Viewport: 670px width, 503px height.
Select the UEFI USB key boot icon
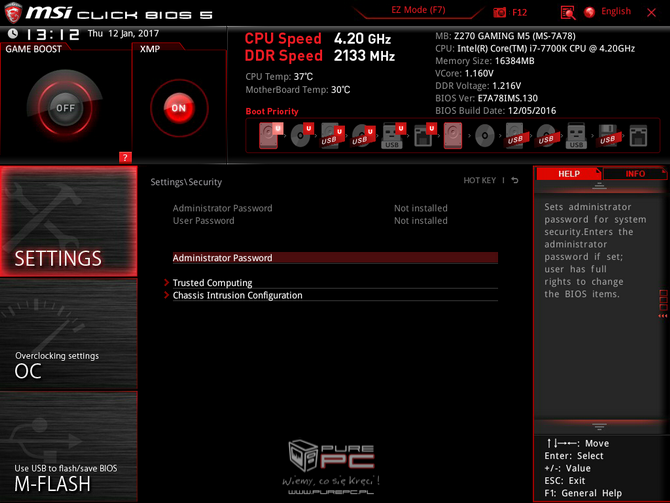pyautogui.click(x=393, y=135)
